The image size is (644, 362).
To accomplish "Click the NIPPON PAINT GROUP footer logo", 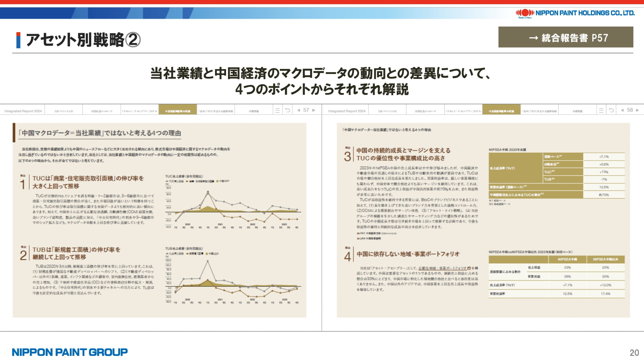I will [70, 352].
